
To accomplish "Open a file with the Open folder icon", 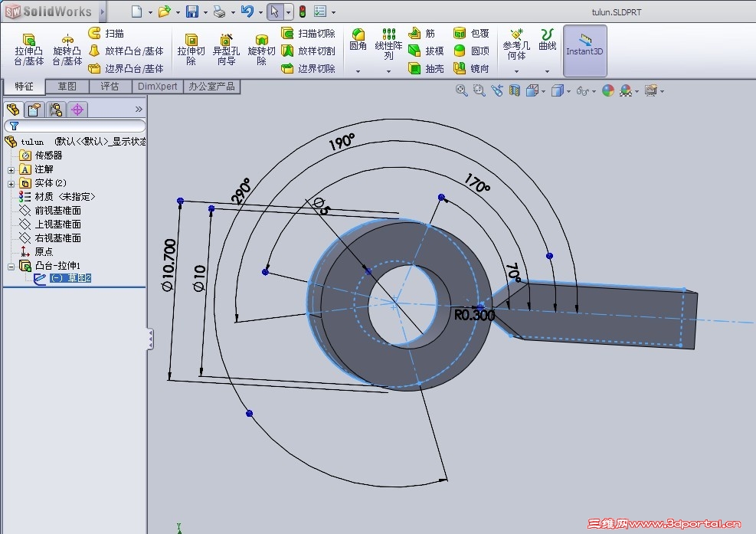I will [x=165, y=11].
